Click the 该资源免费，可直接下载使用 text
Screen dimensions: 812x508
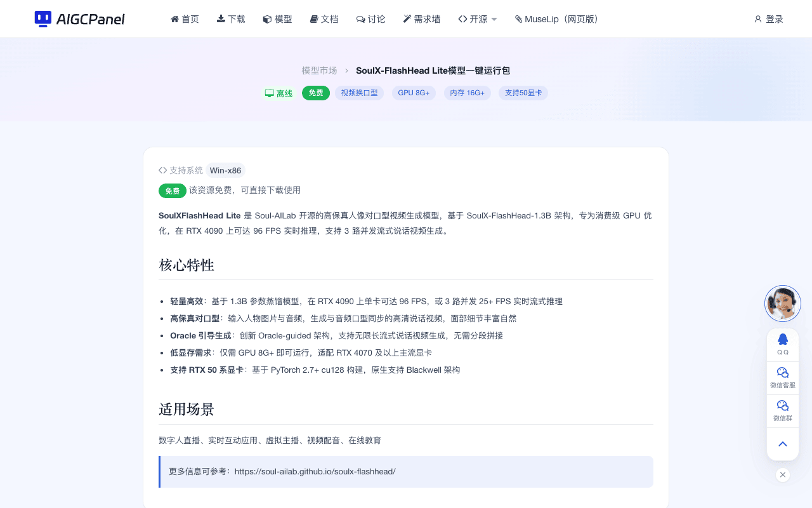[x=245, y=190]
